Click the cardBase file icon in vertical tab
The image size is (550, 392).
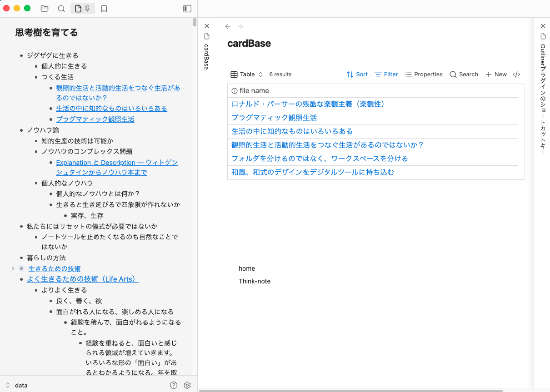(206, 36)
